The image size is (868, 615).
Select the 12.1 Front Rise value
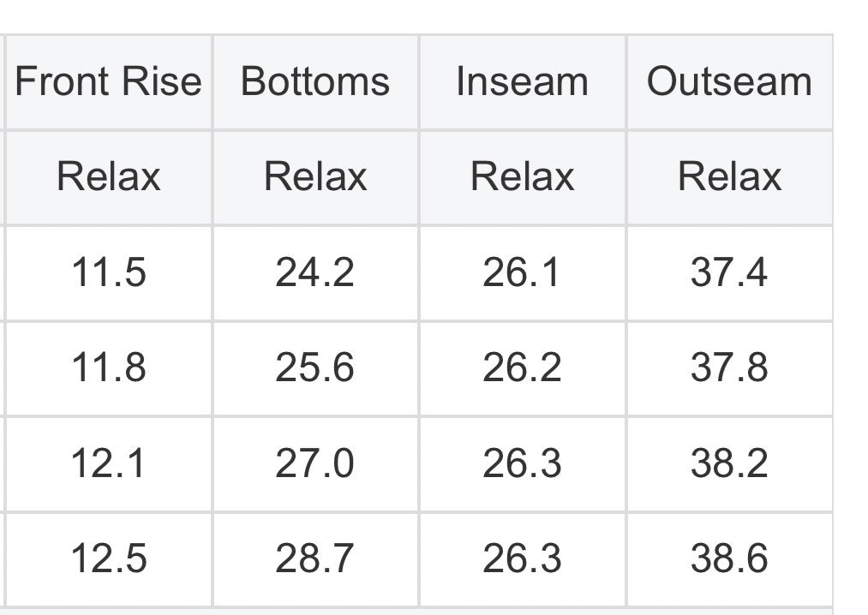point(108,464)
